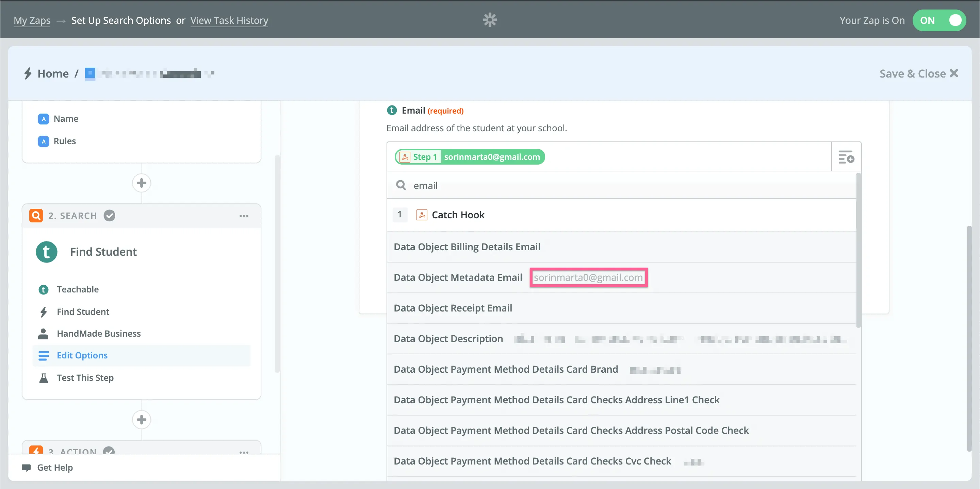Choose Card Checks Cvc Check
The width and height of the screenshot is (980, 489).
621,461
